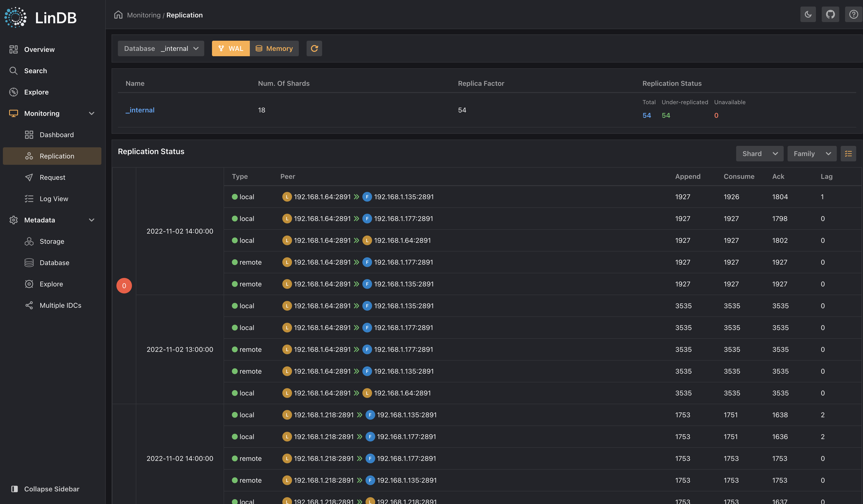Open the GitHub repository icon
Image resolution: width=863 pixels, height=504 pixels.
(x=830, y=14)
